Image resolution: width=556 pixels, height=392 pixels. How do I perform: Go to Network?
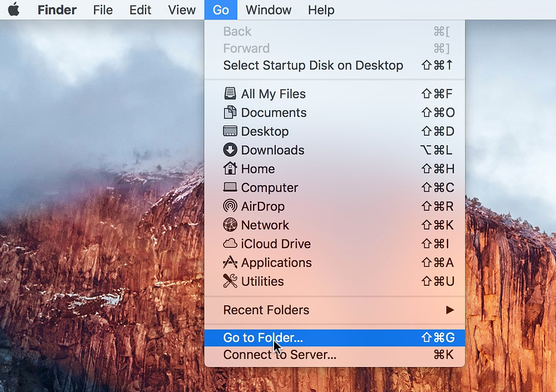(335, 225)
